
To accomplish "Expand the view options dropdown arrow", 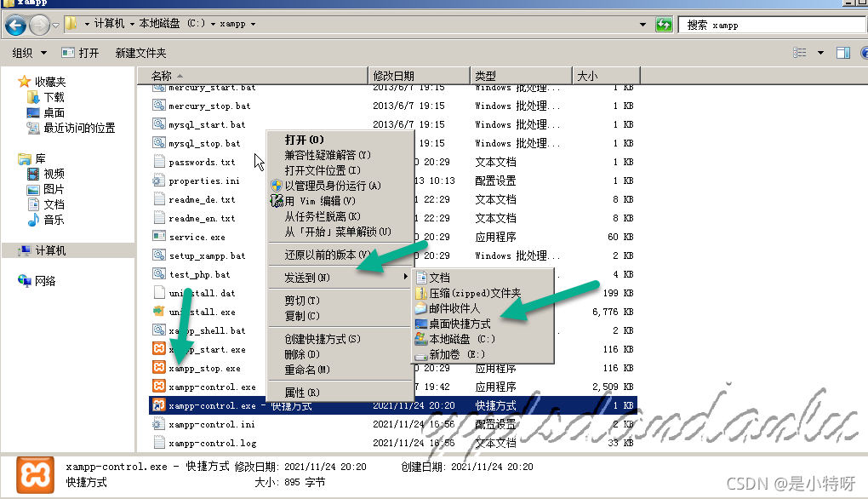I will [820, 53].
